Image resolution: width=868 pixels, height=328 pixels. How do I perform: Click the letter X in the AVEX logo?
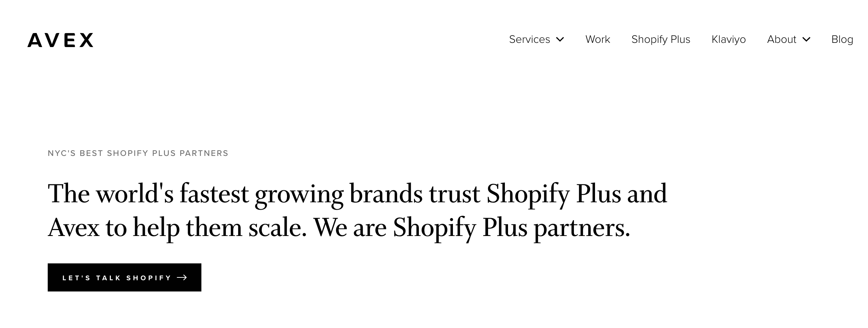[86, 40]
